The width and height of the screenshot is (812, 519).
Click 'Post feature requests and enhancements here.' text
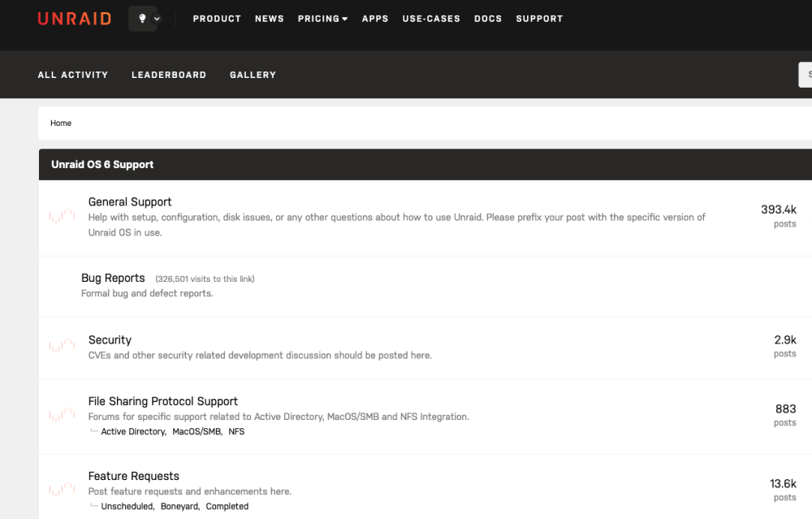click(189, 491)
